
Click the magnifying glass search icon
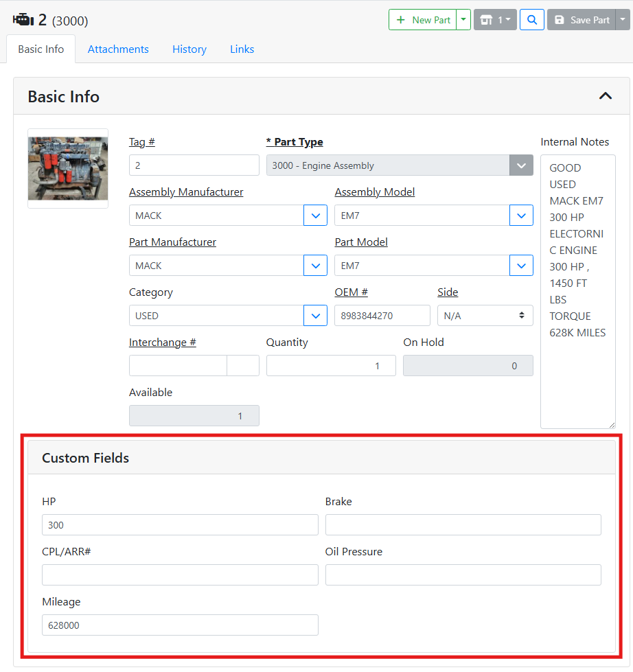[531, 20]
